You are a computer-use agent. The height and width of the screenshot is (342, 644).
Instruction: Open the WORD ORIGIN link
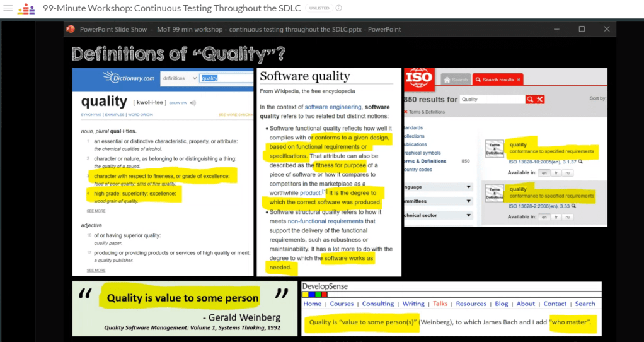(141, 115)
